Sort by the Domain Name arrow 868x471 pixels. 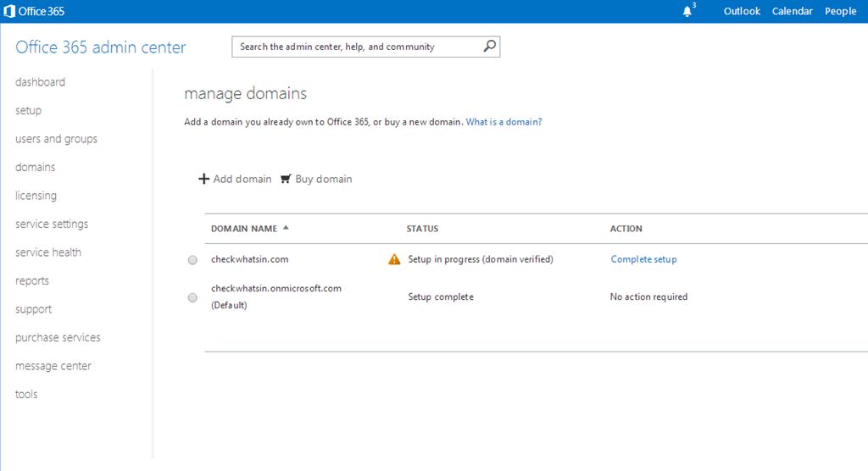pyautogui.click(x=286, y=228)
